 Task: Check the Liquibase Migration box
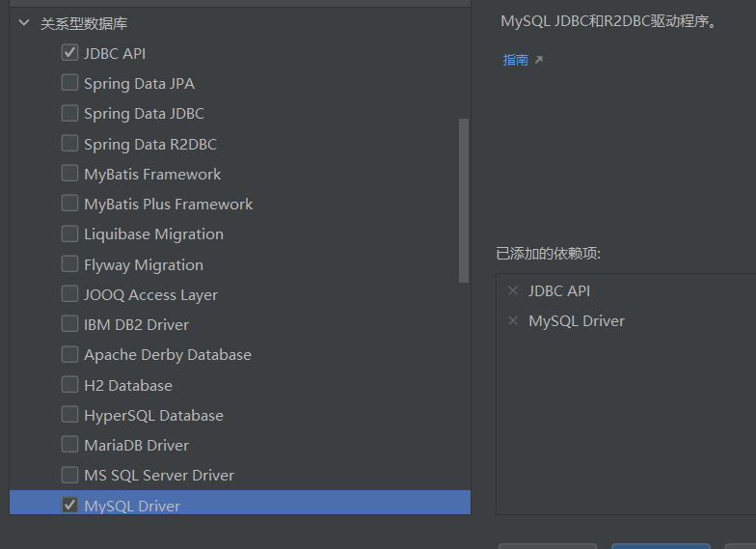[69, 233]
